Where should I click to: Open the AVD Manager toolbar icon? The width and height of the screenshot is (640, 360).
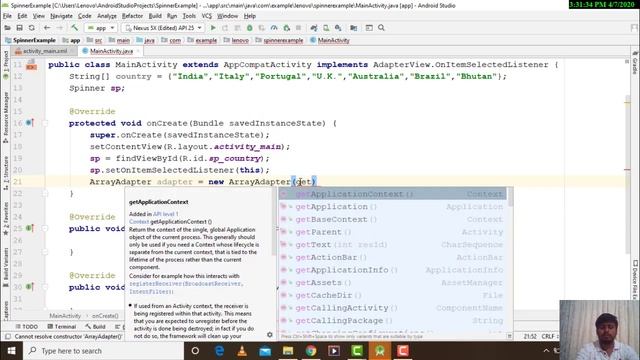(326, 28)
